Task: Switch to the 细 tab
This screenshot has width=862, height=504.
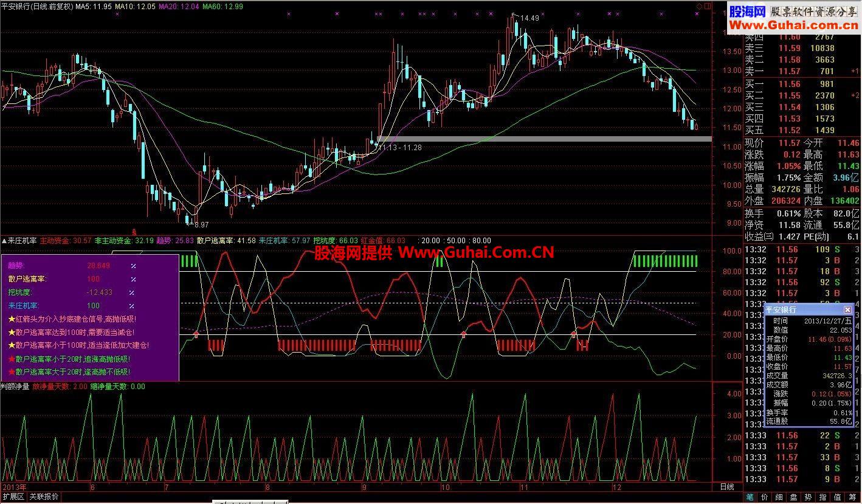Action: click(779, 497)
